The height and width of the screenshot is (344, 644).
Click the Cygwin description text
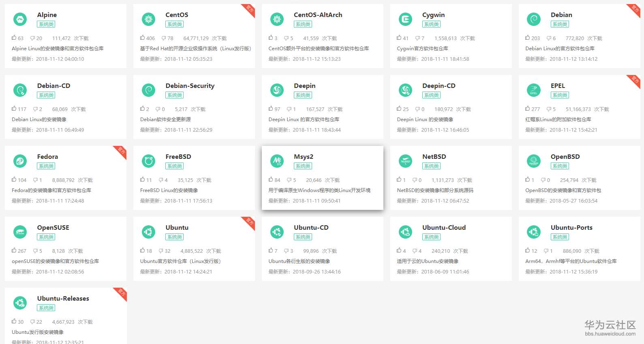coord(422,49)
